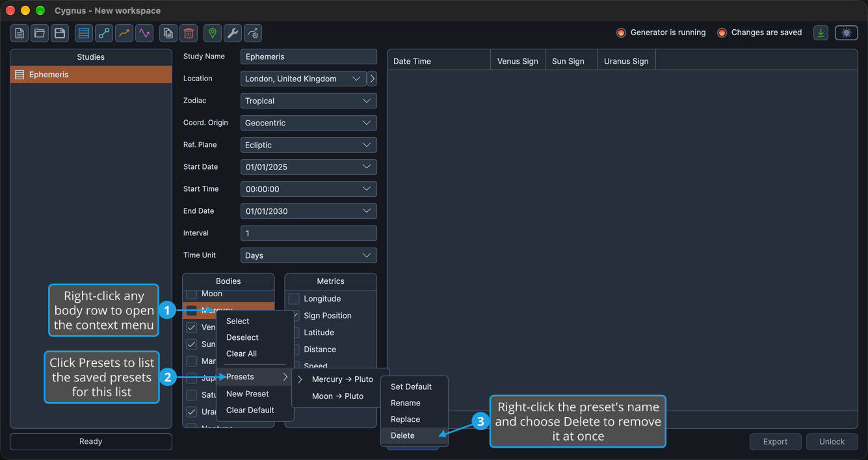Screen dimensions: 868x460
Task: Choose Clear All in the context menu
Action: tap(255, 353)
